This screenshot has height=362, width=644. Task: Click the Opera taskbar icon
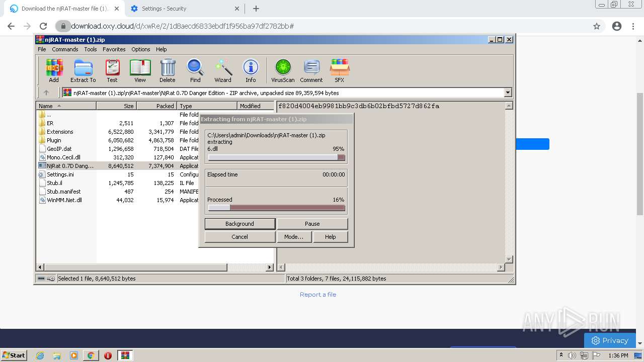[x=108, y=355]
